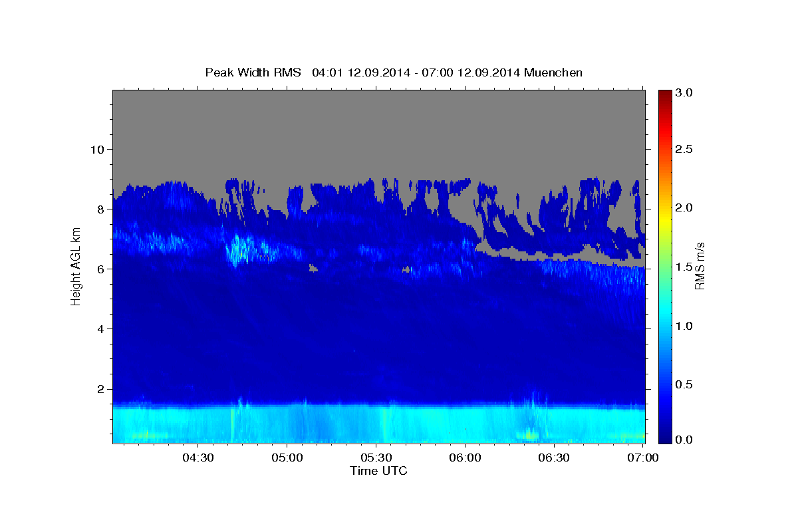Click the 05:00 time tick label

[x=287, y=458]
